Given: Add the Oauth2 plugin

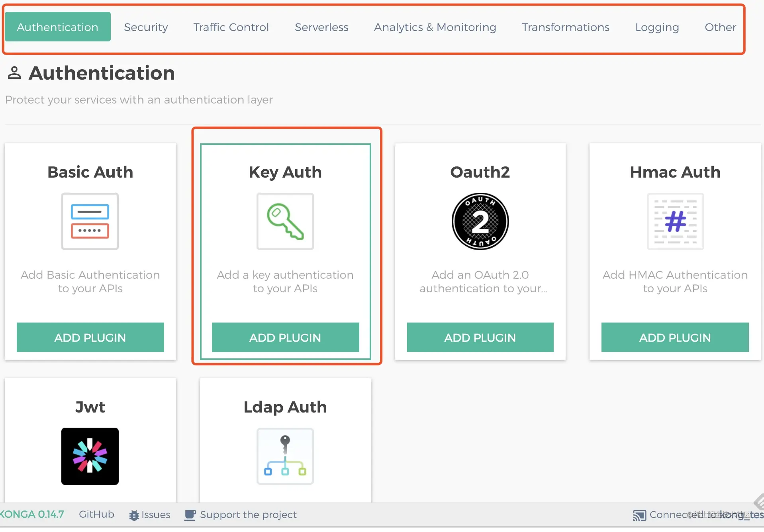Looking at the screenshot, I should pyautogui.click(x=480, y=337).
